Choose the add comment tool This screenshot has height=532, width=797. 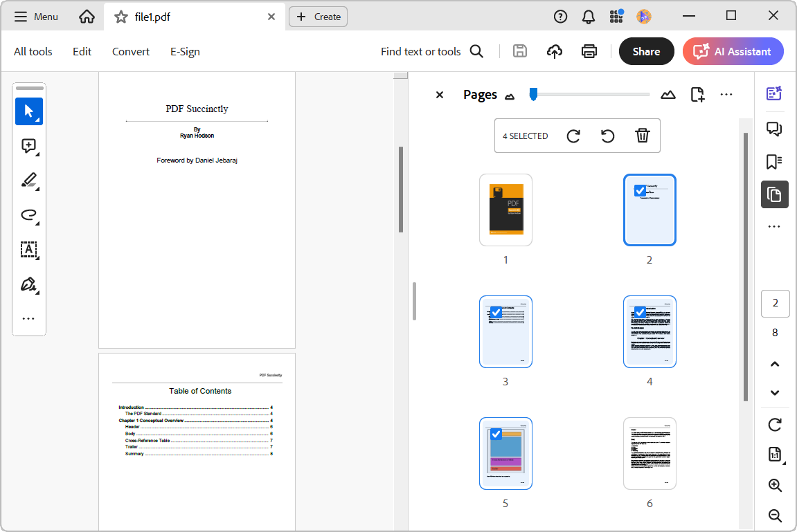pos(28,146)
